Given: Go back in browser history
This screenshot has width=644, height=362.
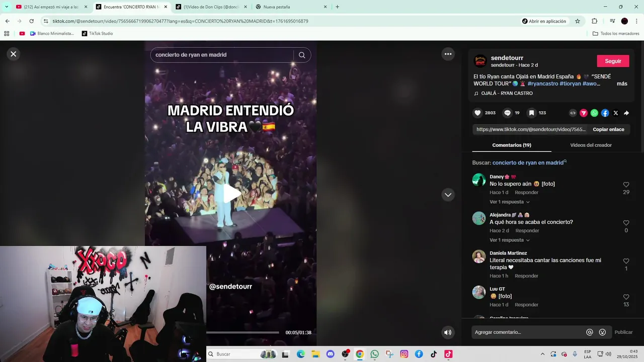Looking at the screenshot, I should [x=7, y=21].
